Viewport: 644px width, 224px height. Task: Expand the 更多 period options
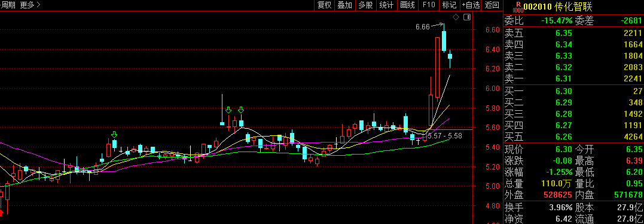coord(30,5)
